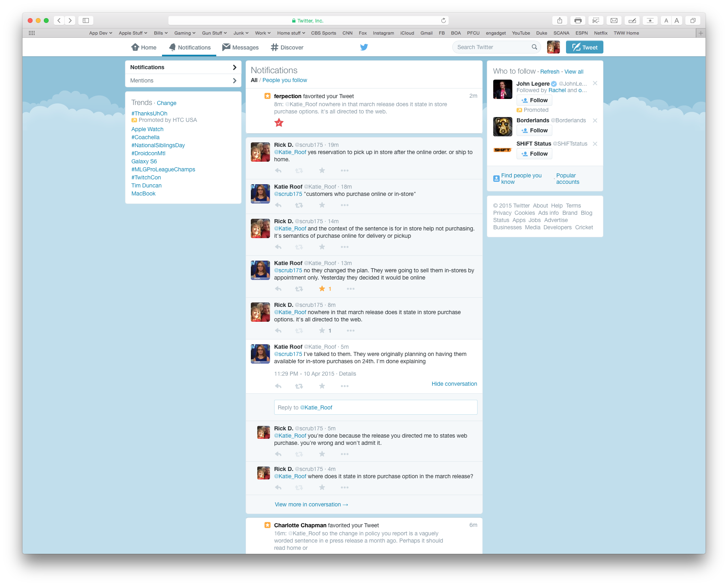Open the Junk bookmarks folder
The image size is (728, 586).
[241, 33]
